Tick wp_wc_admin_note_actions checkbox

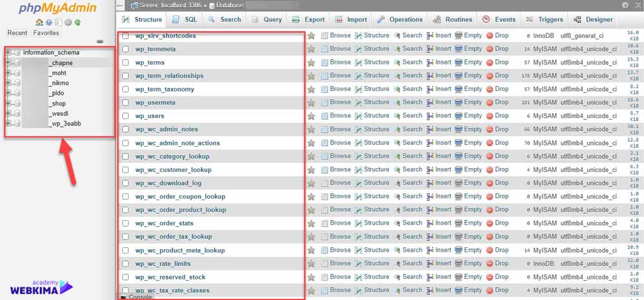pyautogui.click(x=126, y=143)
